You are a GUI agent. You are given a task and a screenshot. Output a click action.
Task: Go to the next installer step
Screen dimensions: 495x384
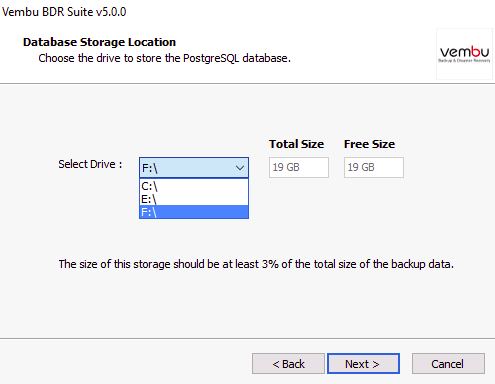(363, 364)
